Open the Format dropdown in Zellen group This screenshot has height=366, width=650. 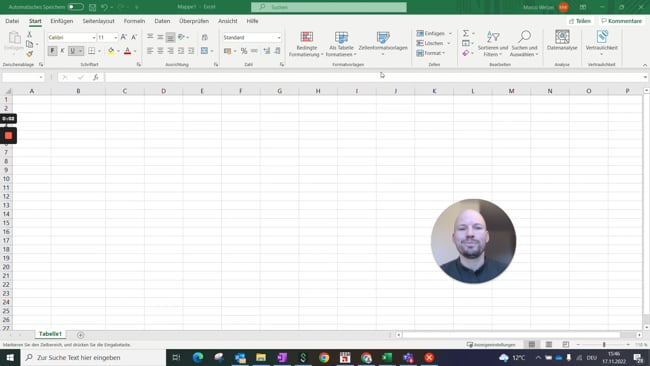[x=431, y=53]
